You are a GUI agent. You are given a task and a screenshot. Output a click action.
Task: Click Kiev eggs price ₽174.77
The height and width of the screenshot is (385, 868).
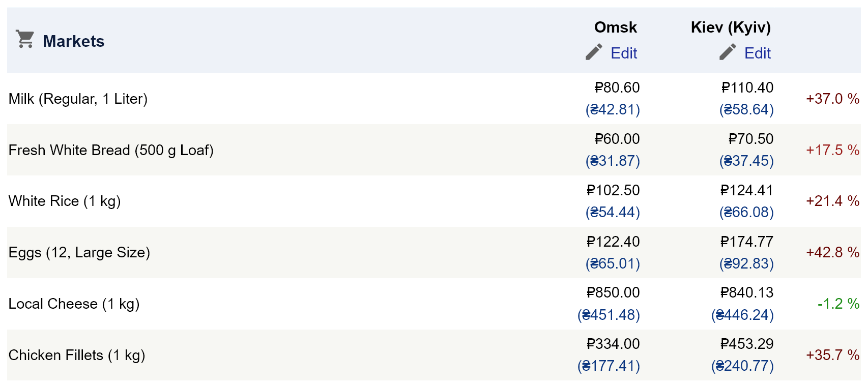746,242
